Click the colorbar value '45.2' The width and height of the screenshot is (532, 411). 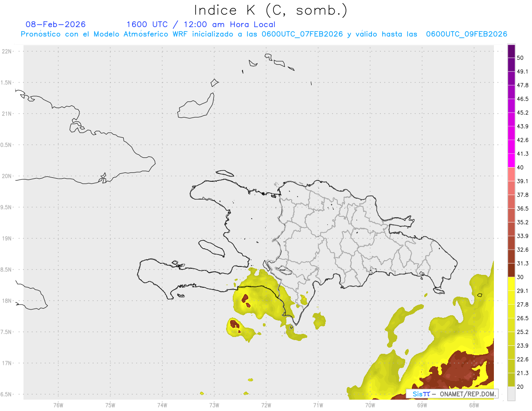(523, 113)
